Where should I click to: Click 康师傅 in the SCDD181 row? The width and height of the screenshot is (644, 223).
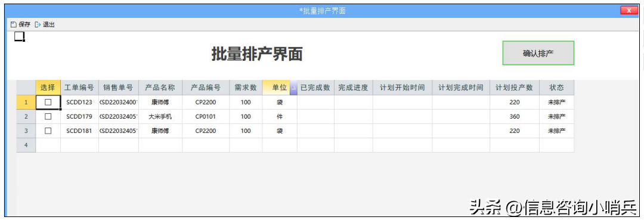click(160, 131)
